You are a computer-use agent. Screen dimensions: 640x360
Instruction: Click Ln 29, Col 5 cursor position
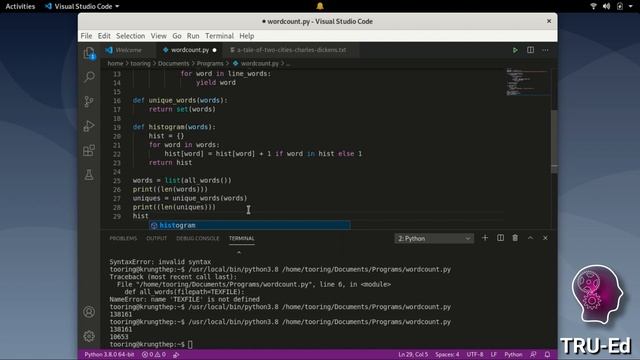tap(413, 354)
